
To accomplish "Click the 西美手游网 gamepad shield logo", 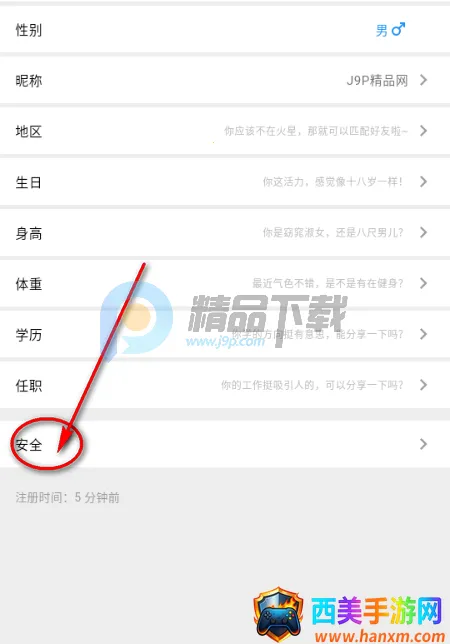I will pos(278,615).
